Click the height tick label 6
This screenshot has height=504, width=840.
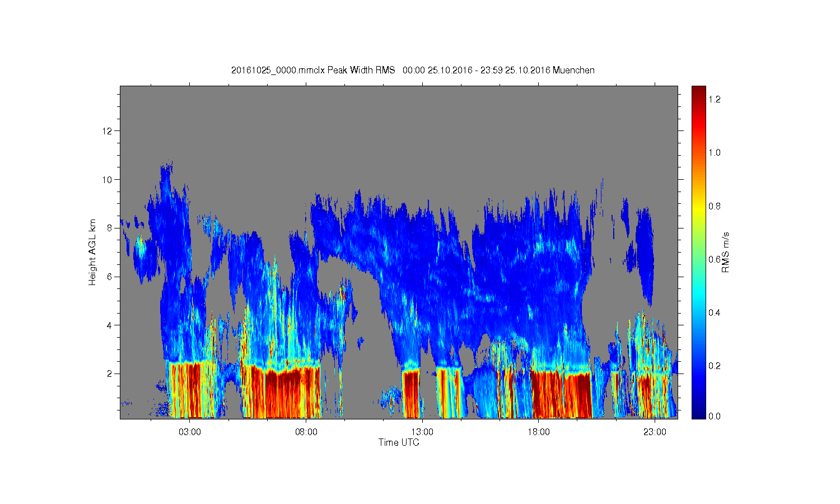click(x=110, y=277)
